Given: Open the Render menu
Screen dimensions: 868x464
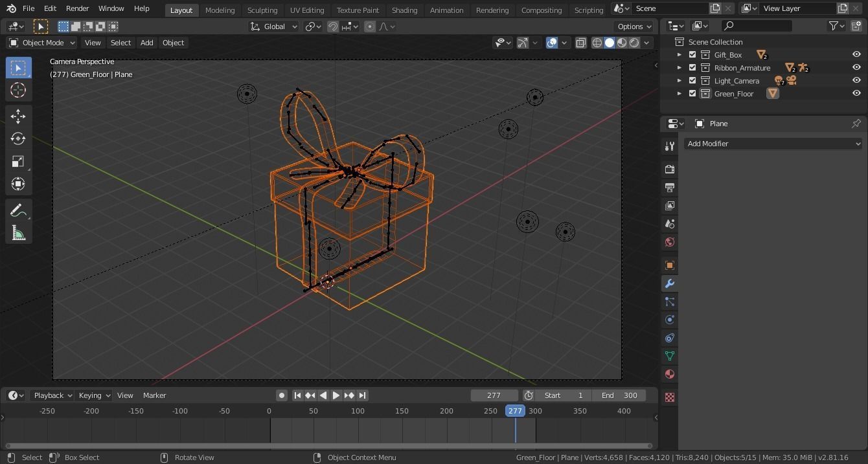Looking at the screenshot, I should click(x=78, y=8).
